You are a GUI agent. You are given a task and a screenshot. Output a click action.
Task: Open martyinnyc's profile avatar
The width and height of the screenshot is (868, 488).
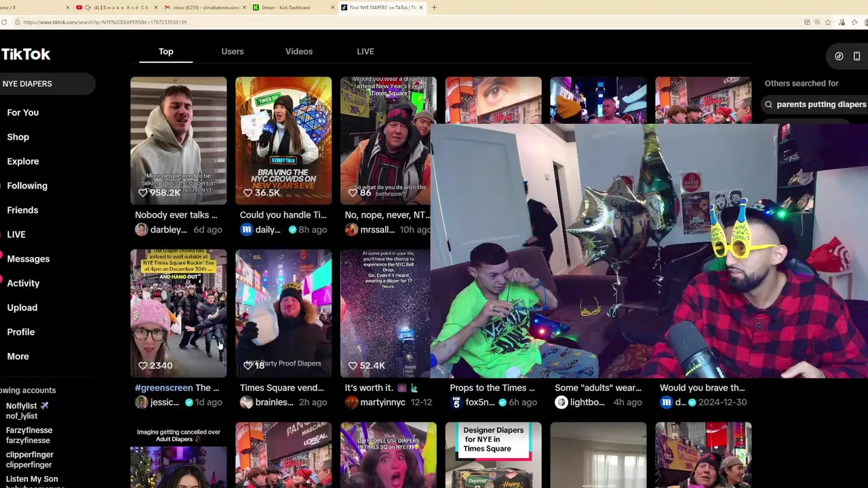pyautogui.click(x=351, y=403)
